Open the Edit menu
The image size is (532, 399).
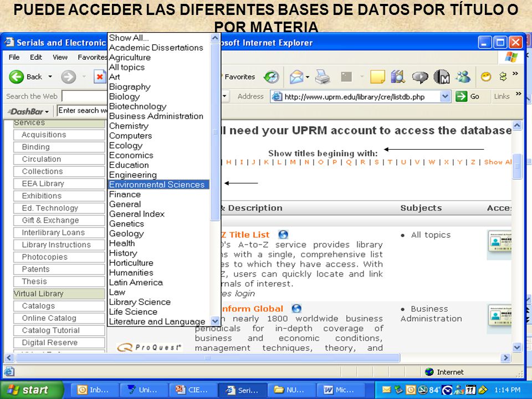36,57
